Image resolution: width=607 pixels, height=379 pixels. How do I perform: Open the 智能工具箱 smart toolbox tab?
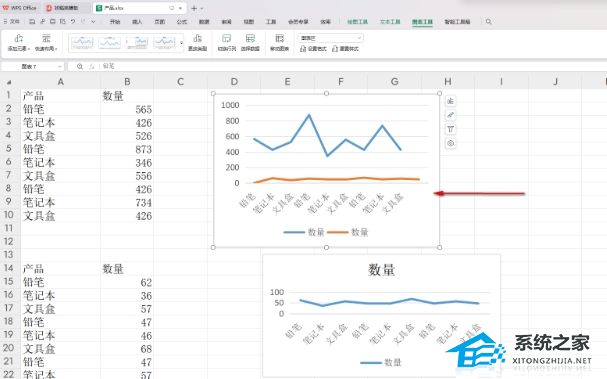(457, 22)
